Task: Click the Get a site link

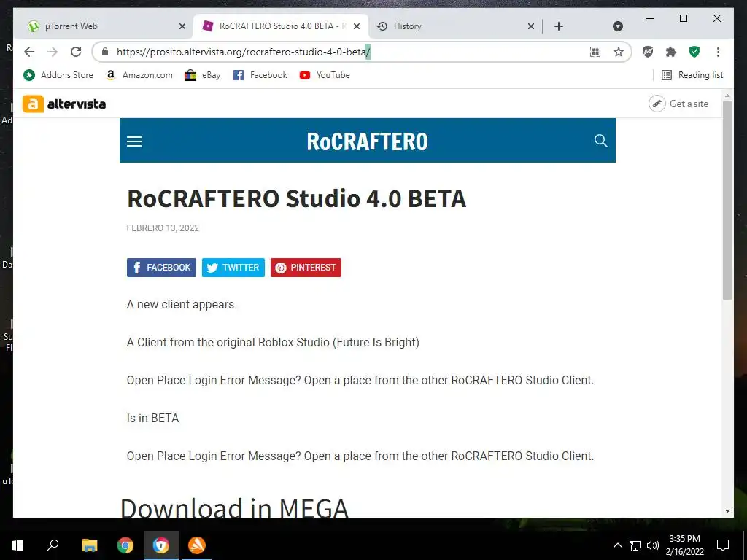Action: pyautogui.click(x=678, y=104)
